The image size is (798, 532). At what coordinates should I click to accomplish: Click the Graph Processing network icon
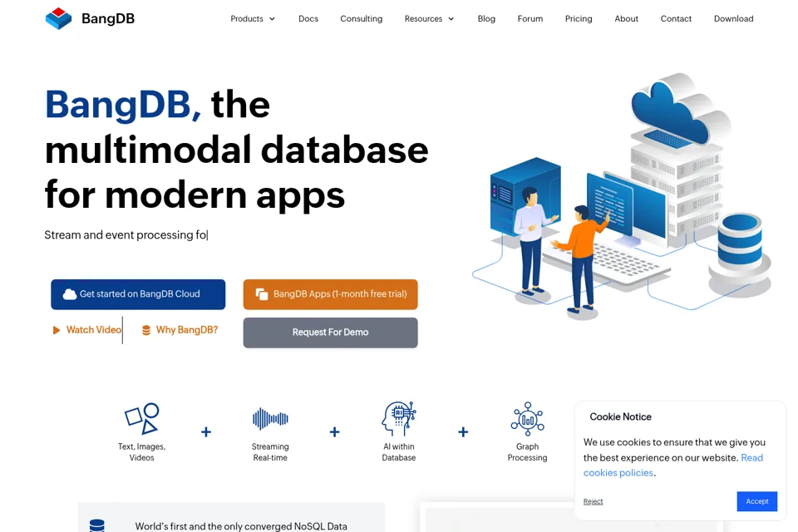[527, 419]
